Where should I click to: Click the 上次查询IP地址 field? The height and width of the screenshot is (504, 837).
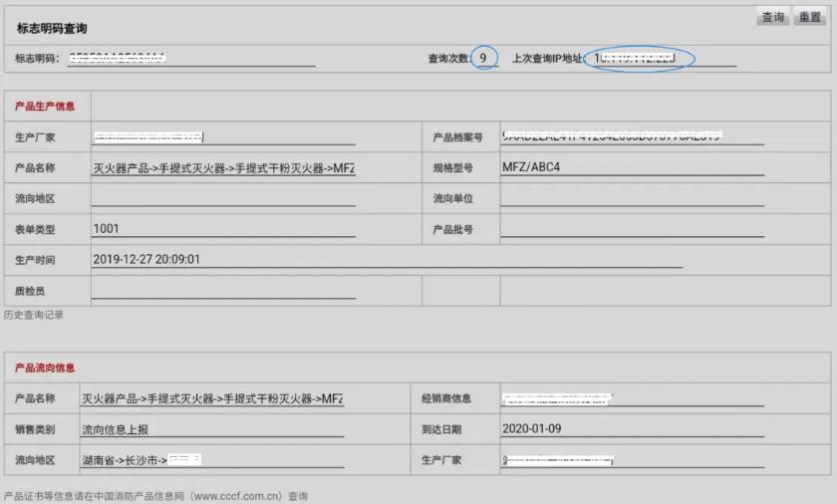[x=659, y=59]
